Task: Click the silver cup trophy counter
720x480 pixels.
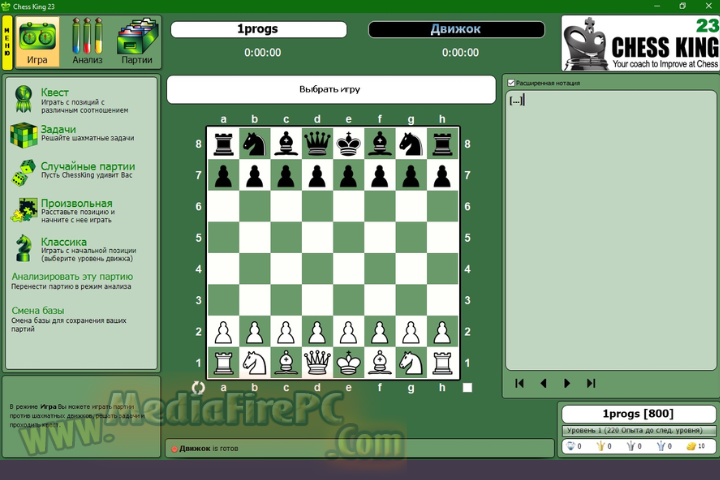Action: click(630, 446)
